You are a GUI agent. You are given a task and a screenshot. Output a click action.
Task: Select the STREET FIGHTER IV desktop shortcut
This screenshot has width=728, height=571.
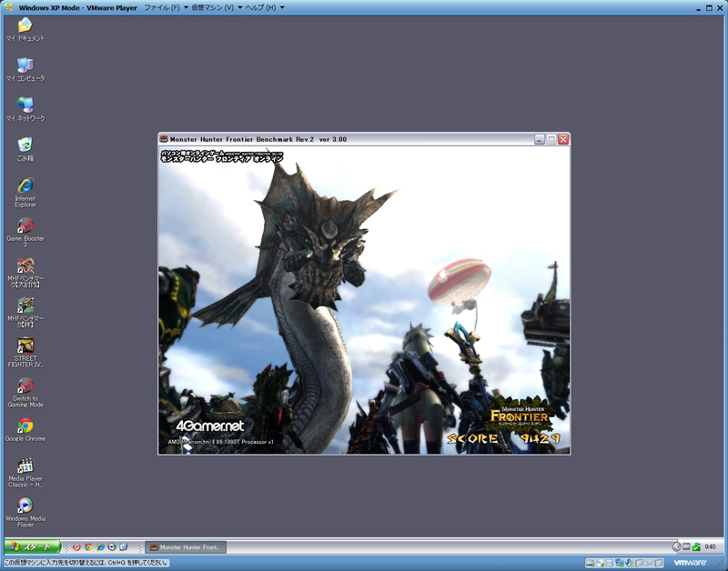[x=25, y=353]
